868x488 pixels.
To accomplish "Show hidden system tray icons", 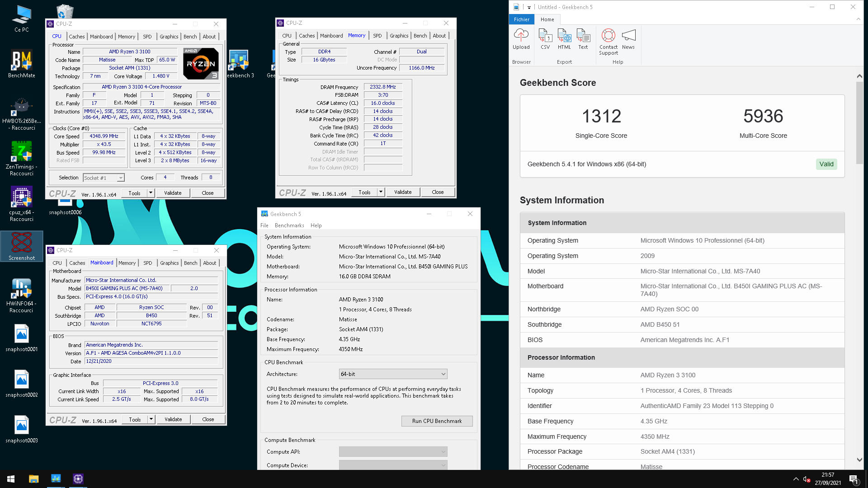I will point(796,479).
